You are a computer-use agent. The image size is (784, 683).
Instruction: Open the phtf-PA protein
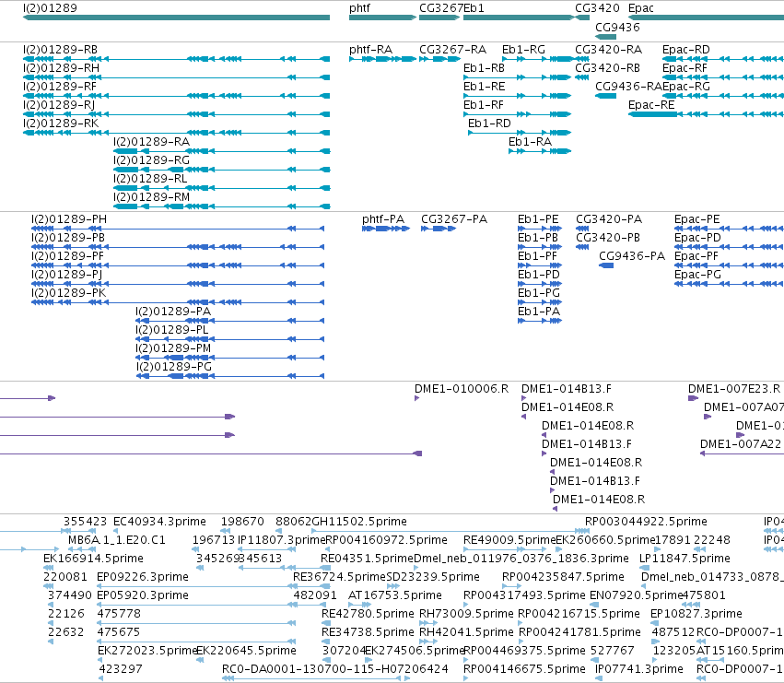(x=383, y=219)
